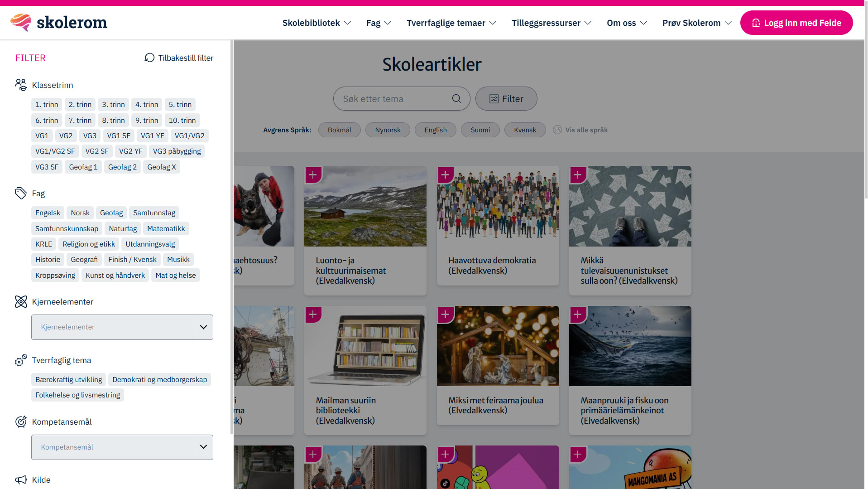
Task: Expand the Tverrfaglige temaer menu
Action: click(451, 23)
